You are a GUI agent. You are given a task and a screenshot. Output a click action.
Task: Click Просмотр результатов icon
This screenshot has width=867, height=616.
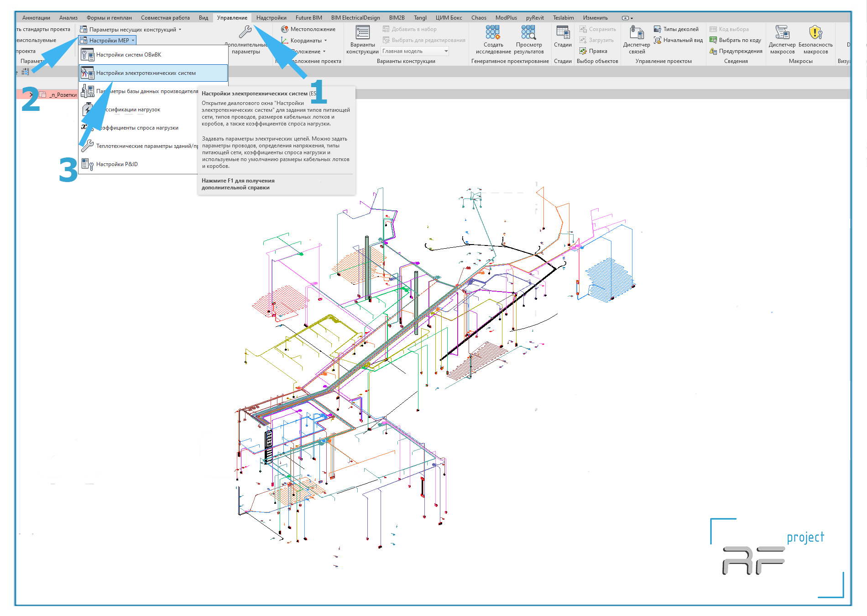click(x=528, y=32)
